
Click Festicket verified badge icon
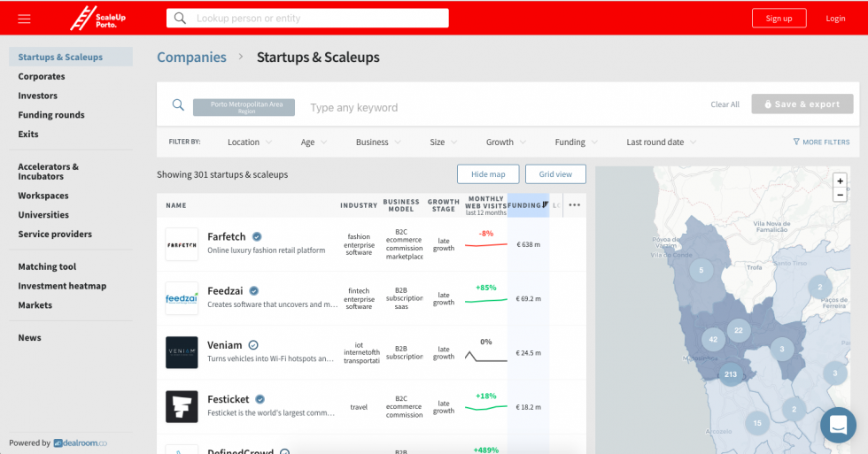coord(260,399)
